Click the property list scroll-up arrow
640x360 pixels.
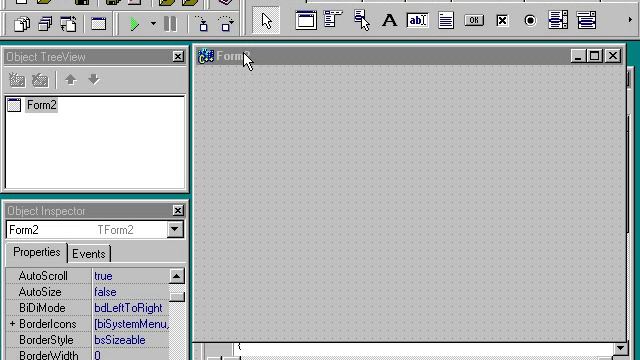pos(176,276)
